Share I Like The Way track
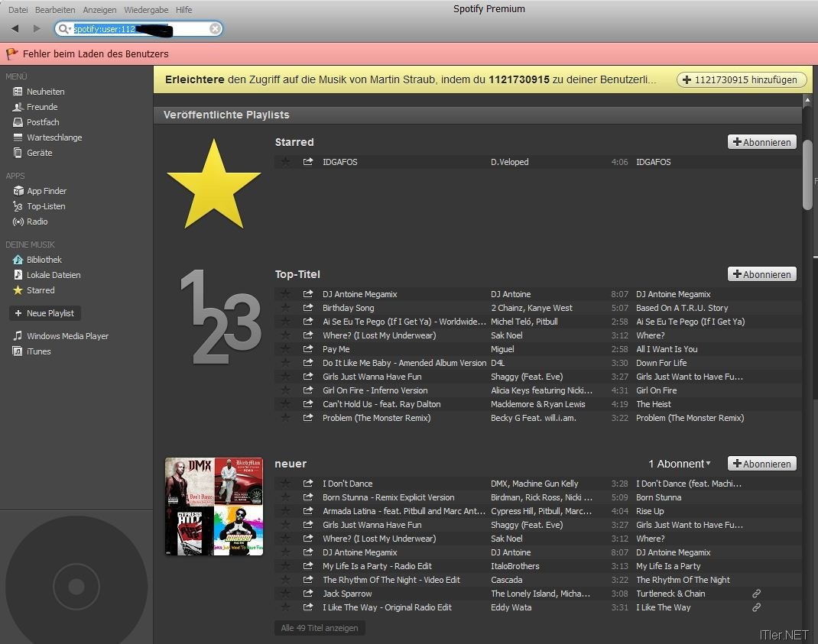The width and height of the screenshot is (818, 644). 308,607
